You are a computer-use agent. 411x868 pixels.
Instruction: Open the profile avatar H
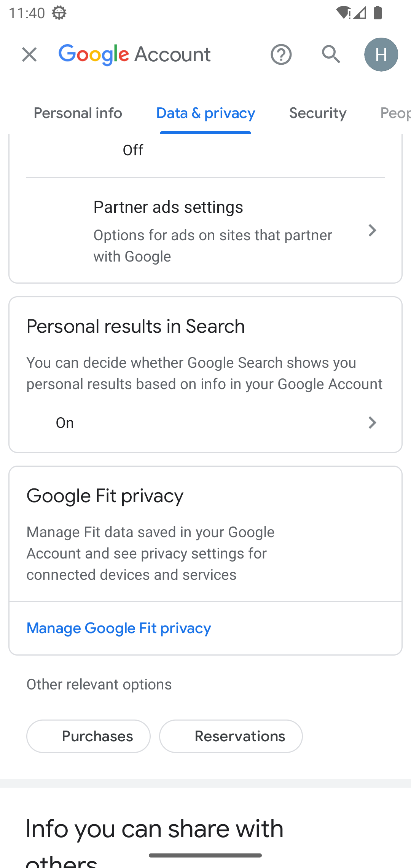click(x=381, y=54)
